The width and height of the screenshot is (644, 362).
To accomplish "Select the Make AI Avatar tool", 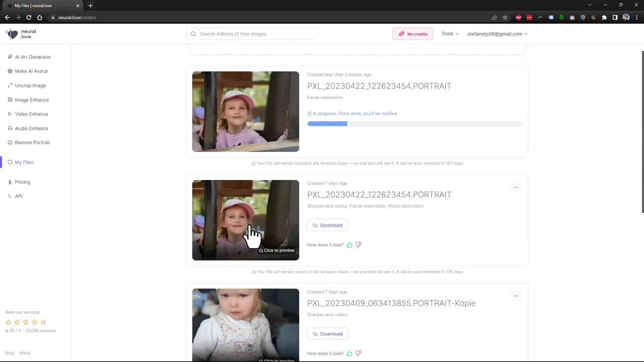I will coord(32,71).
